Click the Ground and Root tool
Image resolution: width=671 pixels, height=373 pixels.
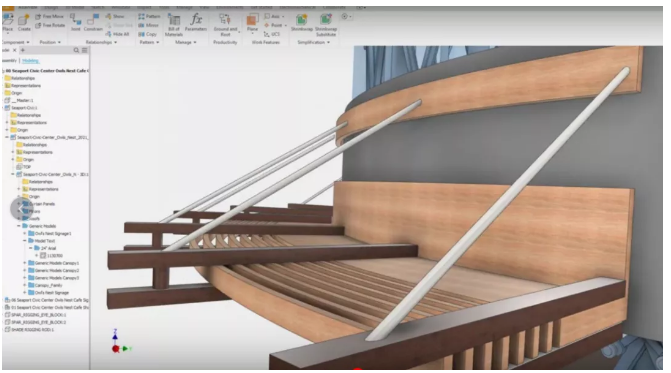[225, 25]
